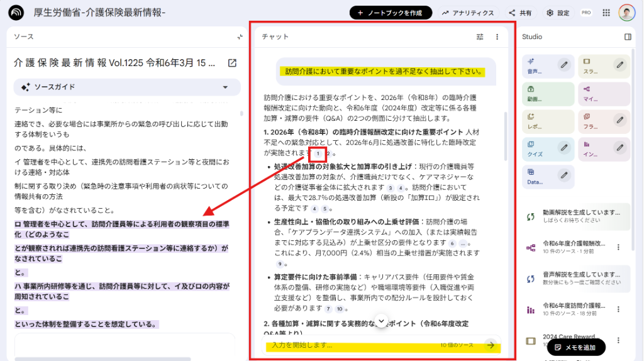Click the ノートブックを作成 button
Viewport: 644px width, 361px height.
point(391,13)
